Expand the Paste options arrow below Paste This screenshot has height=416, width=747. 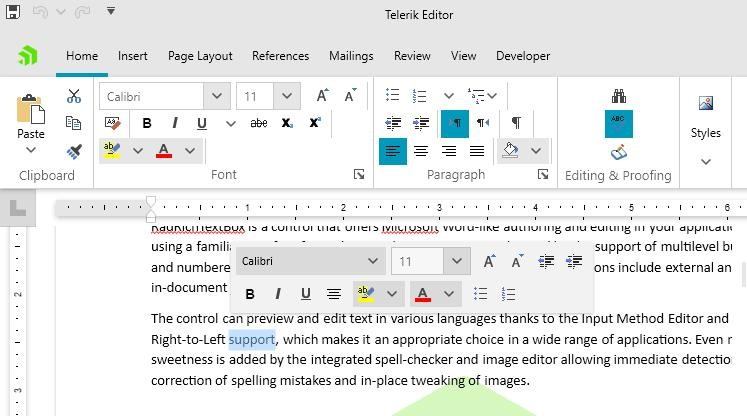point(31,150)
